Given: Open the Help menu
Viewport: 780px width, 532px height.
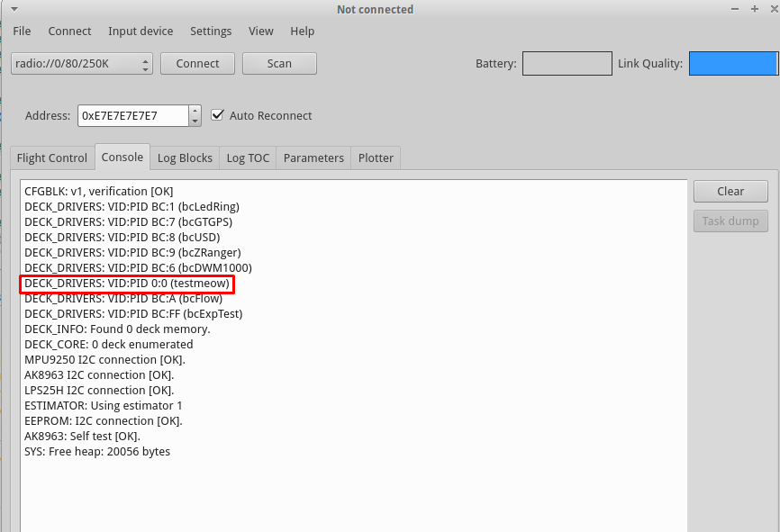Looking at the screenshot, I should click(303, 31).
